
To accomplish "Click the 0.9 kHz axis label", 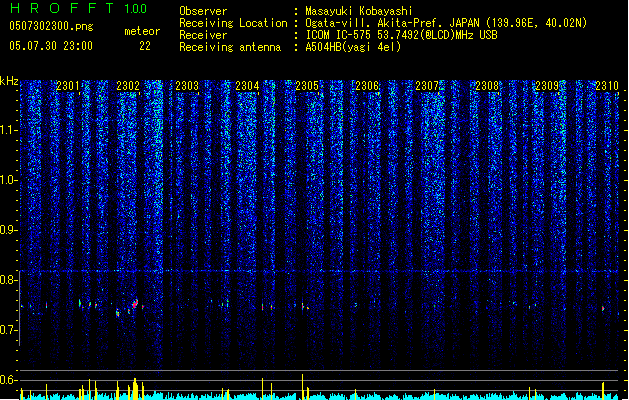I will [8, 230].
